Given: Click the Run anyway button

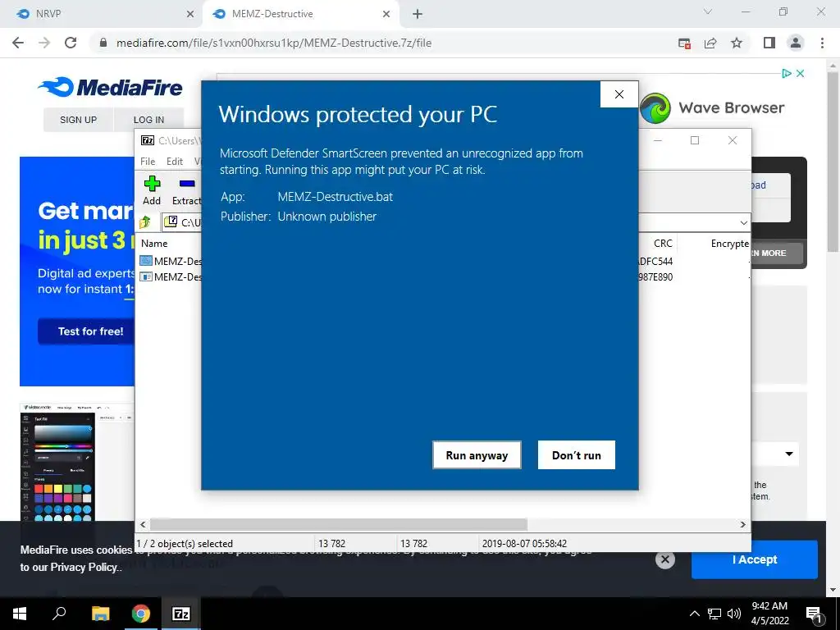Looking at the screenshot, I should (x=477, y=454).
